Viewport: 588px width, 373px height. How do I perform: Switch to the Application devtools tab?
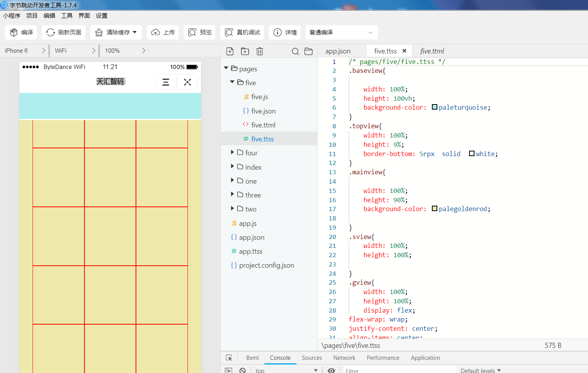click(x=425, y=358)
